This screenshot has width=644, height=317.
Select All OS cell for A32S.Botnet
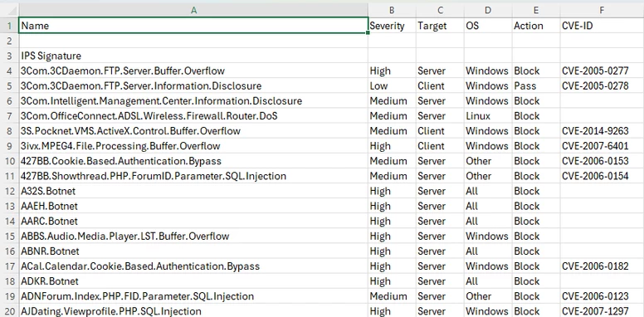488,191
